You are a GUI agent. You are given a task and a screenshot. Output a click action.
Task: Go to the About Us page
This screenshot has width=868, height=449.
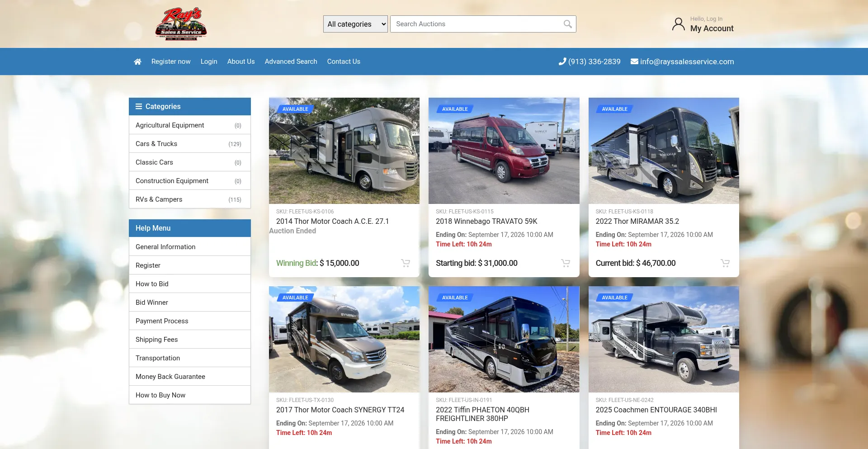tap(241, 61)
